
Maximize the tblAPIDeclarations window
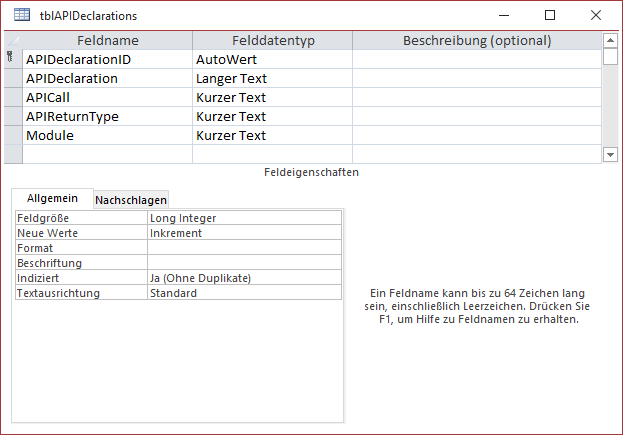pyautogui.click(x=550, y=15)
